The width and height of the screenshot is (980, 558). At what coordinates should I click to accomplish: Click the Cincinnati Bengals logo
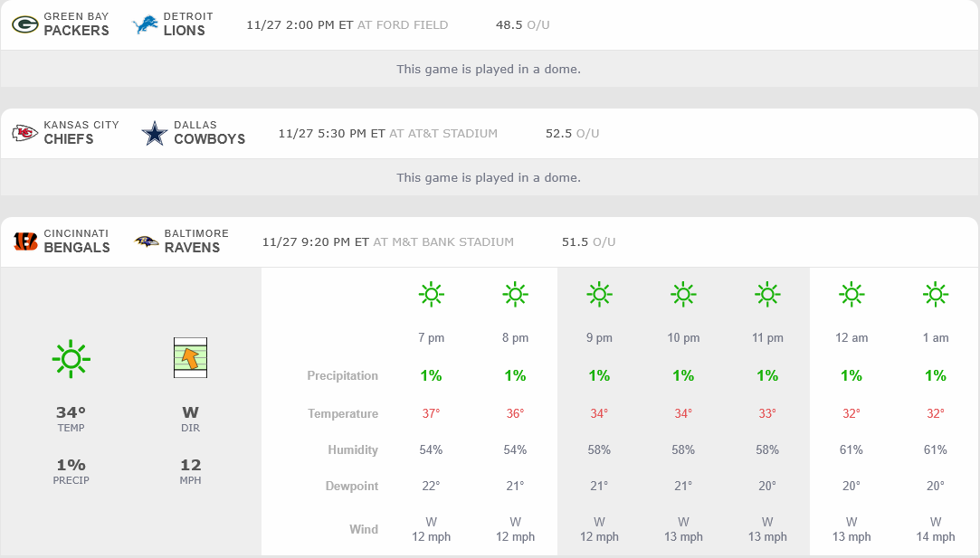tap(25, 241)
